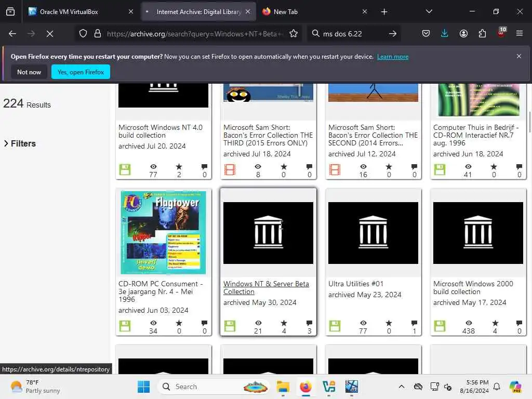Open CD-ROM PC Consument Mei 1996 item

(x=161, y=291)
